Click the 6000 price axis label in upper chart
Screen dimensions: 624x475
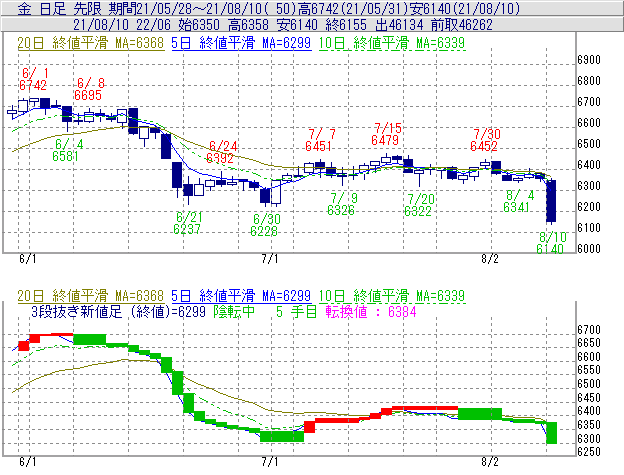pos(589,249)
